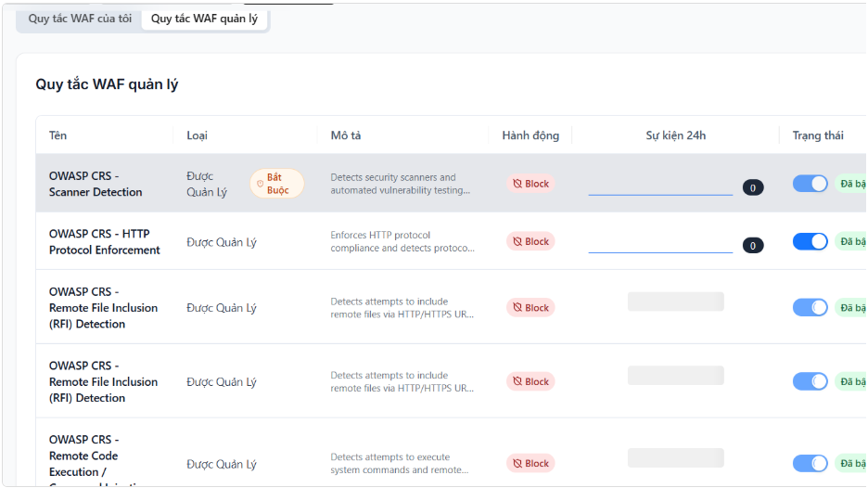Image resolution: width=868 pixels, height=488 pixels.
Task: Click 'Detects attempts to execute' description text
Action: tap(400, 463)
